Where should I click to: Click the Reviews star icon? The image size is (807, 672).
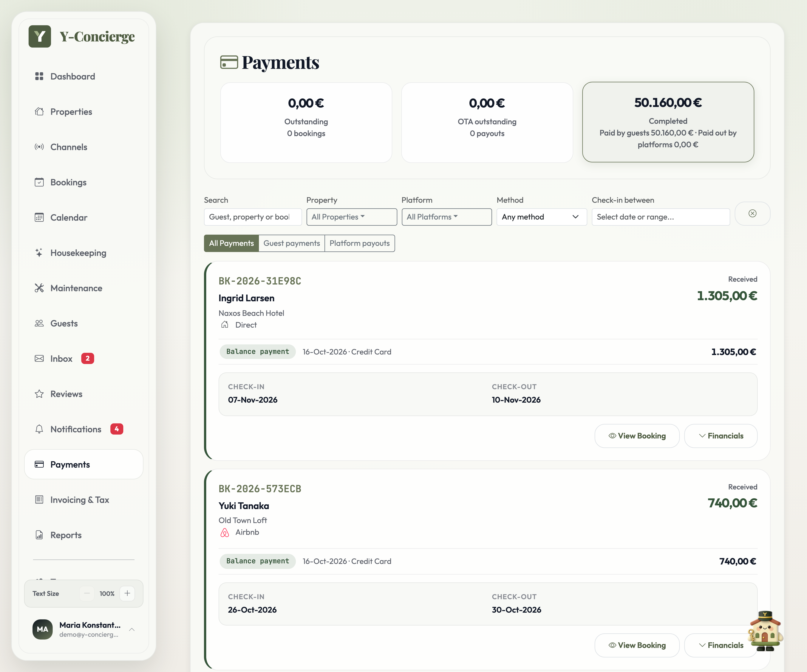click(39, 394)
